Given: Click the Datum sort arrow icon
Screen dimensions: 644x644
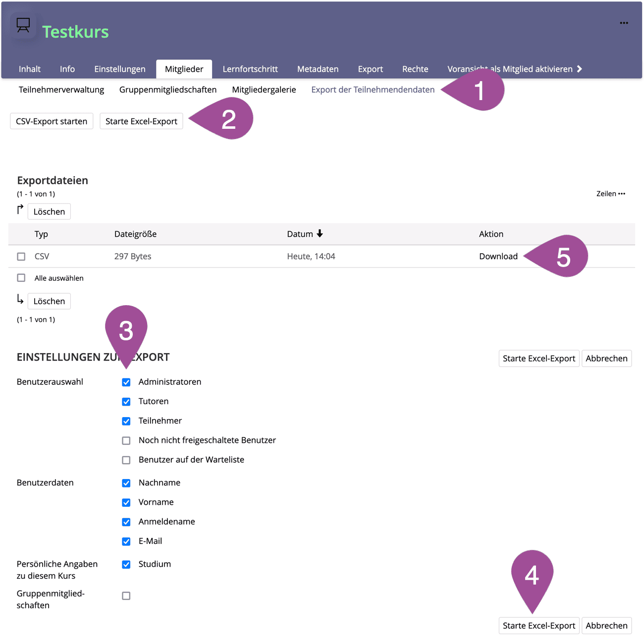Looking at the screenshot, I should [320, 234].
